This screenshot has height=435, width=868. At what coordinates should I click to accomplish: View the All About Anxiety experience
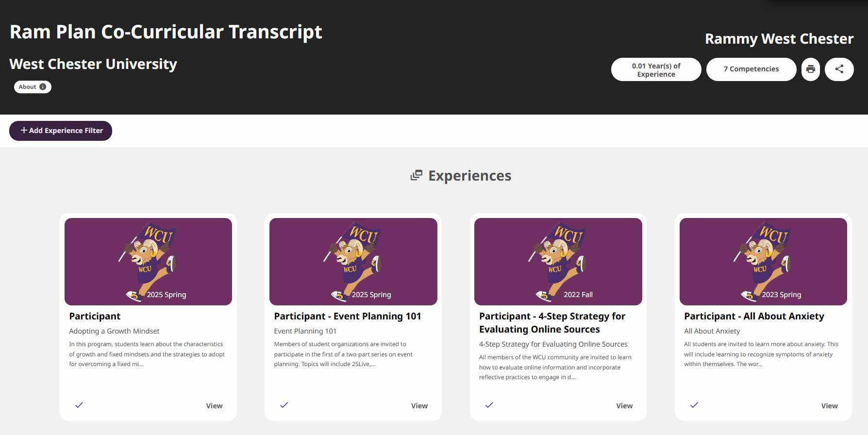pyautogui.click(x=829, y=406)
